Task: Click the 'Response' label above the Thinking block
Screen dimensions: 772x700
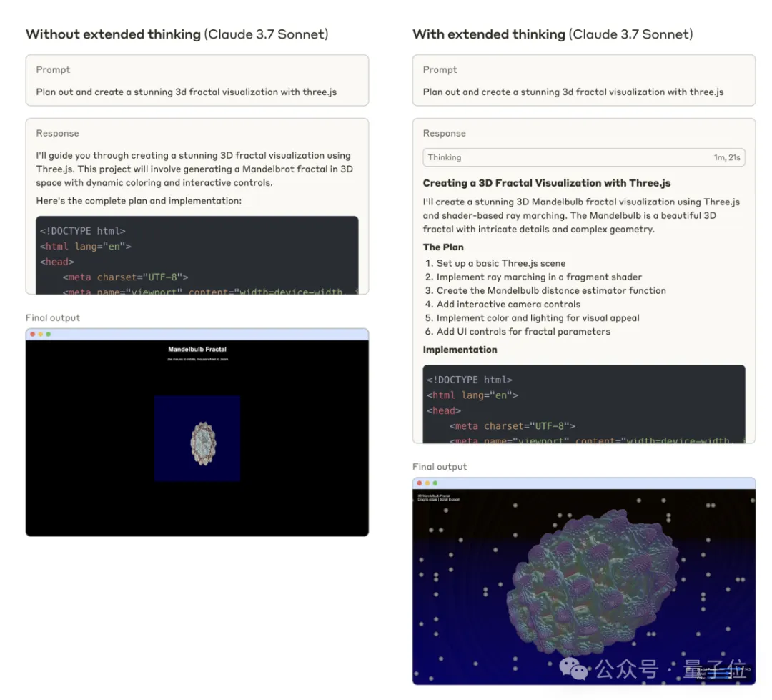Action: [x=444, y=134]
